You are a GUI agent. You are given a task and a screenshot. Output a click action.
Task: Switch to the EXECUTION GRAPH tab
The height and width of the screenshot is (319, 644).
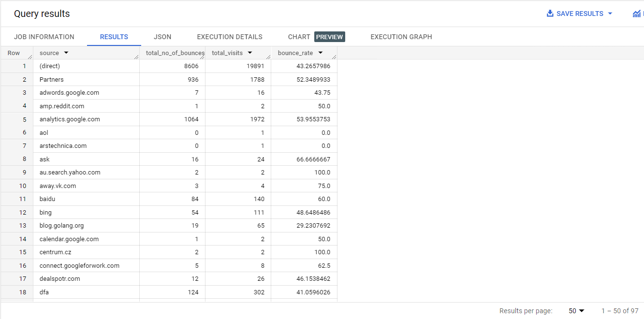pyautogui.click(x=401, y=37)
